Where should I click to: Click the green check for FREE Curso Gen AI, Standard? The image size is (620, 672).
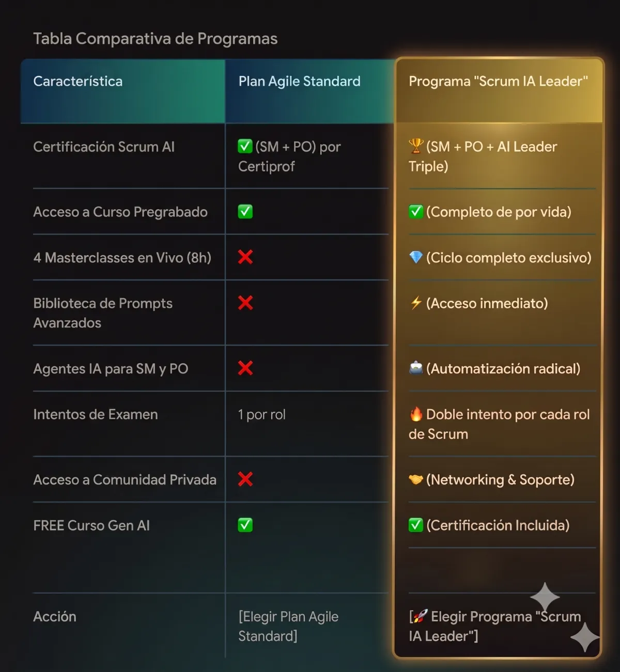pos(245,525)
